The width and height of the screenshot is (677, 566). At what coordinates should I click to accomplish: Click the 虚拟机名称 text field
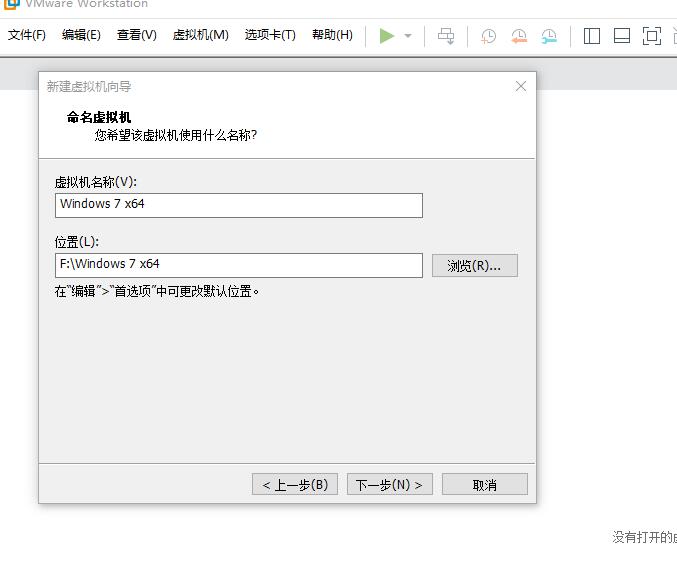[239, 206]
